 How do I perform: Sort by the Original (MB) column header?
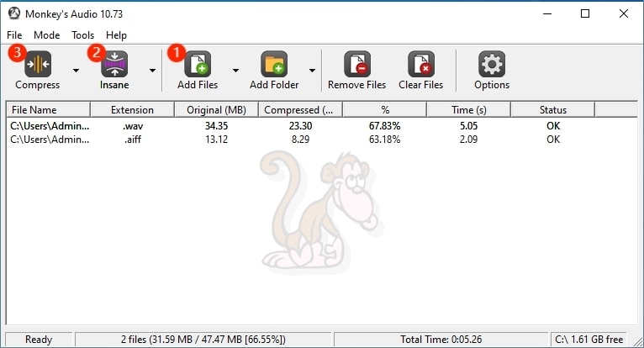pyautogui.click(x=216, y=110)
